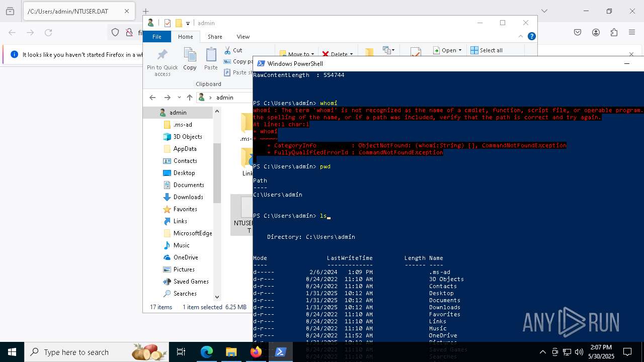
Task: Click the up arrow of navigation pane scrollbar
Action: pyautogui.click(x=217, y=111)
